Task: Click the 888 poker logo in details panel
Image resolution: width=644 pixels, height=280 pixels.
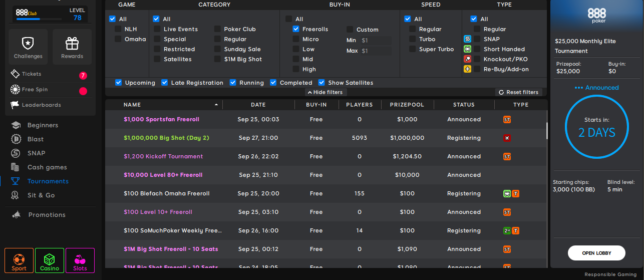Action: point(597,16)
